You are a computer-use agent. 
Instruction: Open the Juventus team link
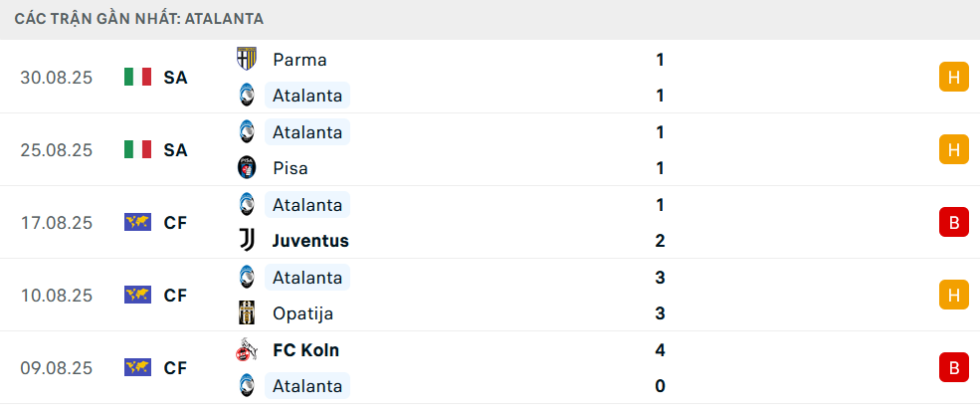click(x=310, y=241)
